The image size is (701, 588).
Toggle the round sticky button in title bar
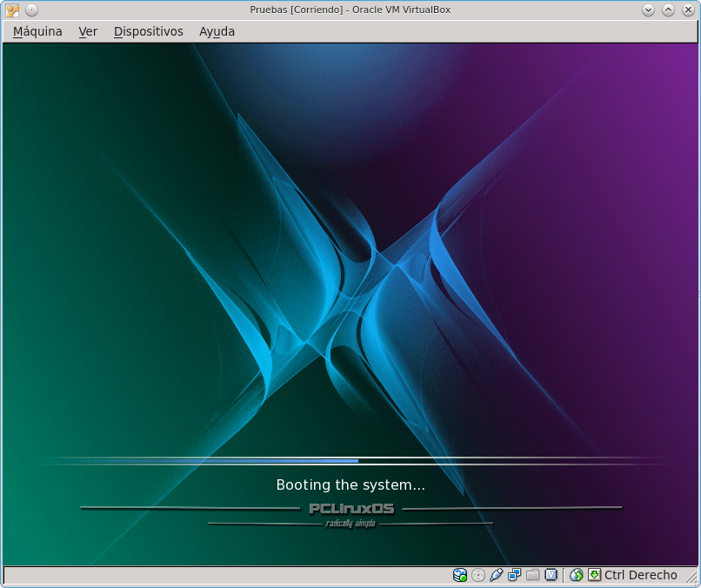coord(31,10)
